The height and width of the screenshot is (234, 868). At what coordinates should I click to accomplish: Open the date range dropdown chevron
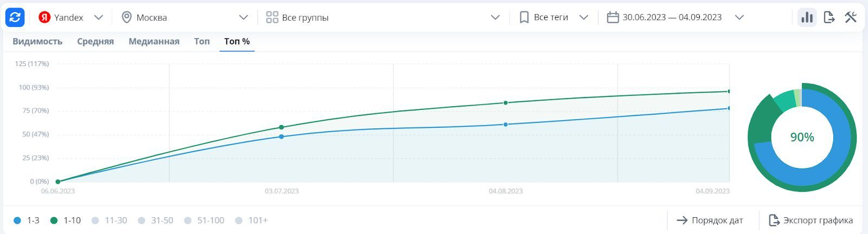click(739, 17)
